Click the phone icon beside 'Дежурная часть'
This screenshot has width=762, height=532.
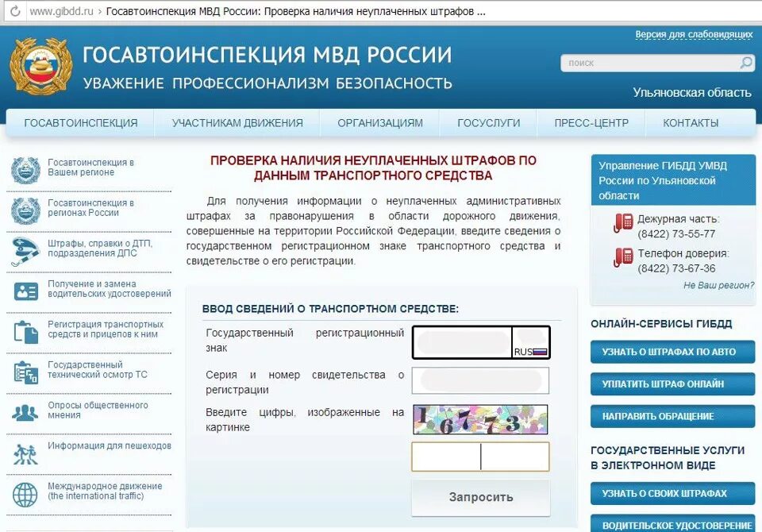point(623,222)
